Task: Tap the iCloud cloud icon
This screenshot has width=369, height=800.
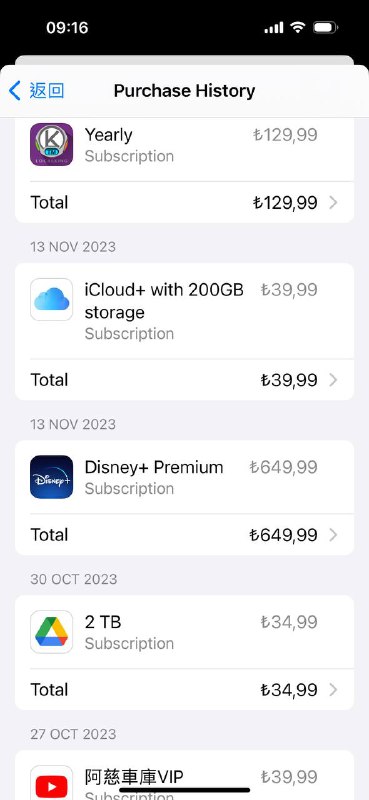Action: (52, 299)
